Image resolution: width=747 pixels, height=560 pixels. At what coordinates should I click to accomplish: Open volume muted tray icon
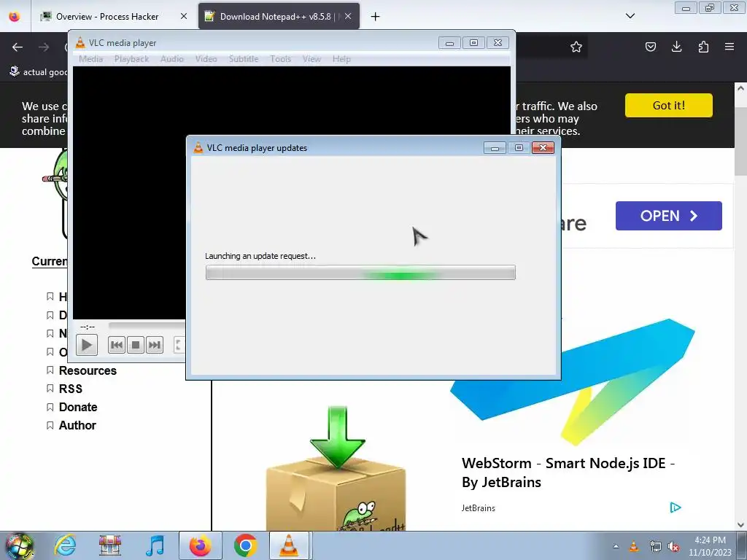point(673,546)
